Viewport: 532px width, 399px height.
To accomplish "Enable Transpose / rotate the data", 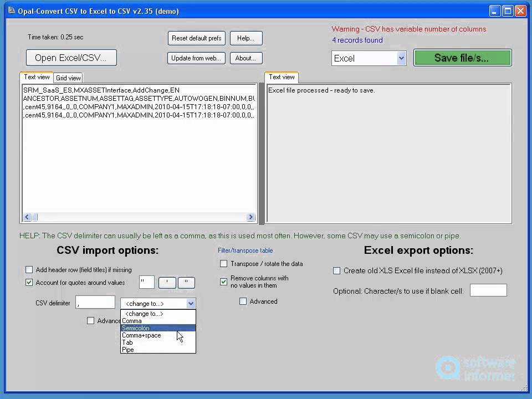I will pos(223,264).
